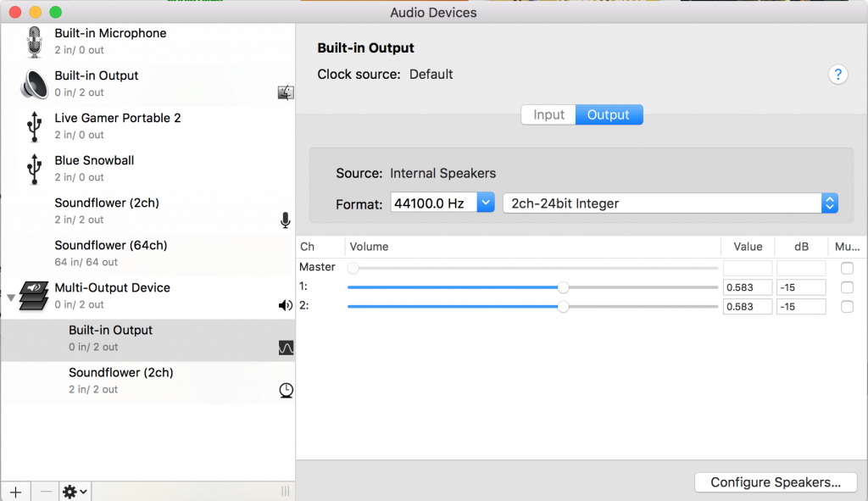The width and height of the screenshot is (868, 501).
Task: Click the green zoom window button
Action: click(x=55, y=12)
